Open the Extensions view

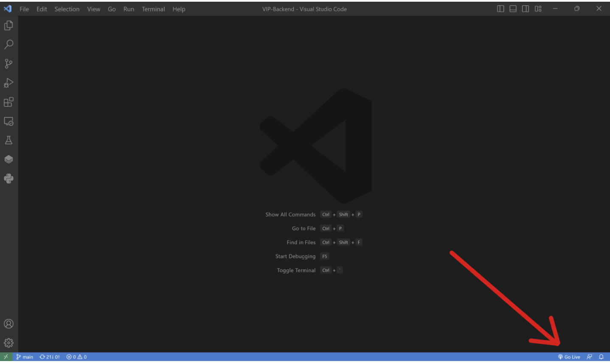tap(8, 102)
